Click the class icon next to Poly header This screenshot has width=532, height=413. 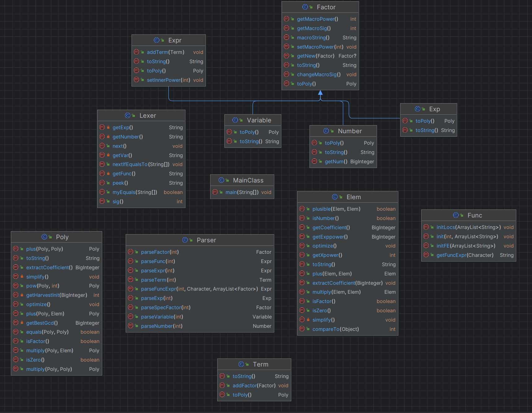point(44,237)
